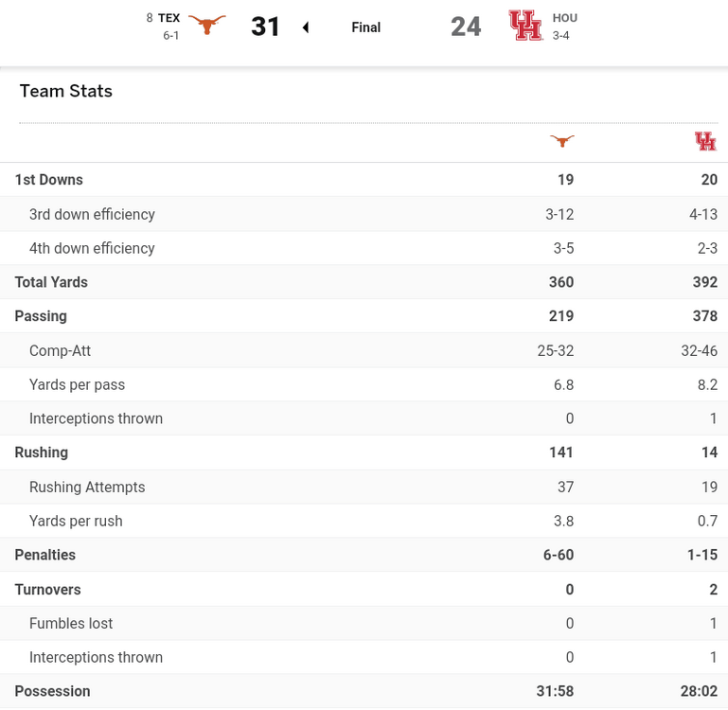Click the Final game status label
The image size is (728, 710).
click(366, 27)
